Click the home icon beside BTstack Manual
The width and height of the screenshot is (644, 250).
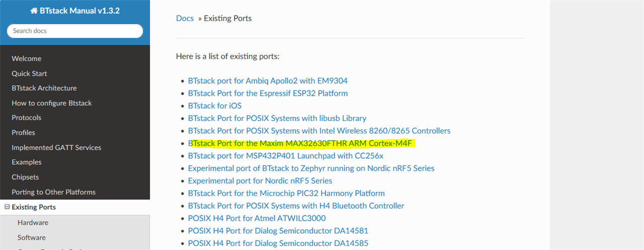click(34, 11)
